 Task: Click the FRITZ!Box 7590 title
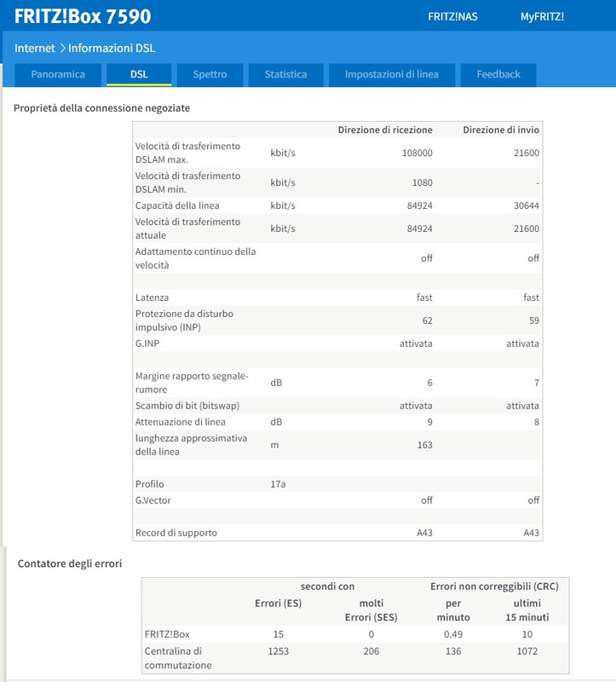point(83,16)
